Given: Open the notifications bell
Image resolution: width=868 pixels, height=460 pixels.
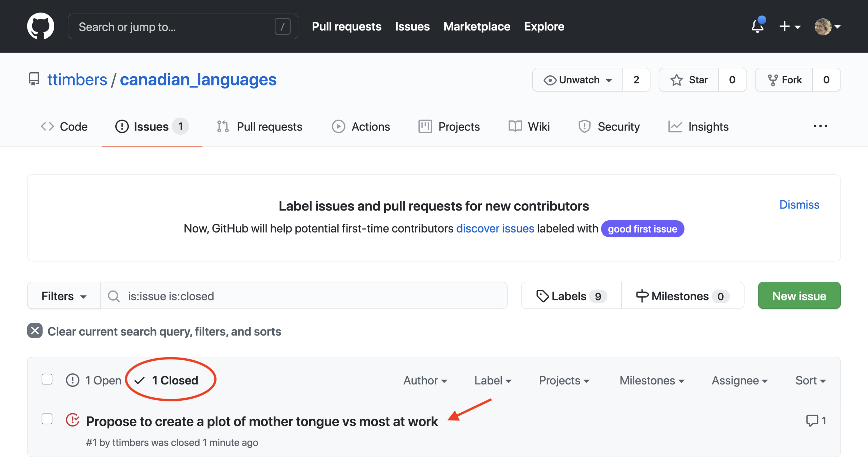Looking at the screenshot, I should (x=757, y=26).
